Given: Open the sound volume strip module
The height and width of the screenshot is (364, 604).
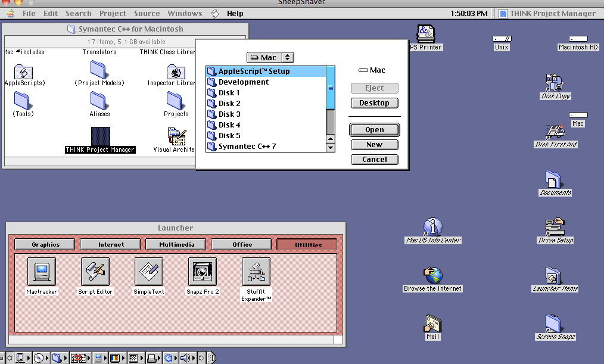Looking at the screenshot, I should click(187, 358).
